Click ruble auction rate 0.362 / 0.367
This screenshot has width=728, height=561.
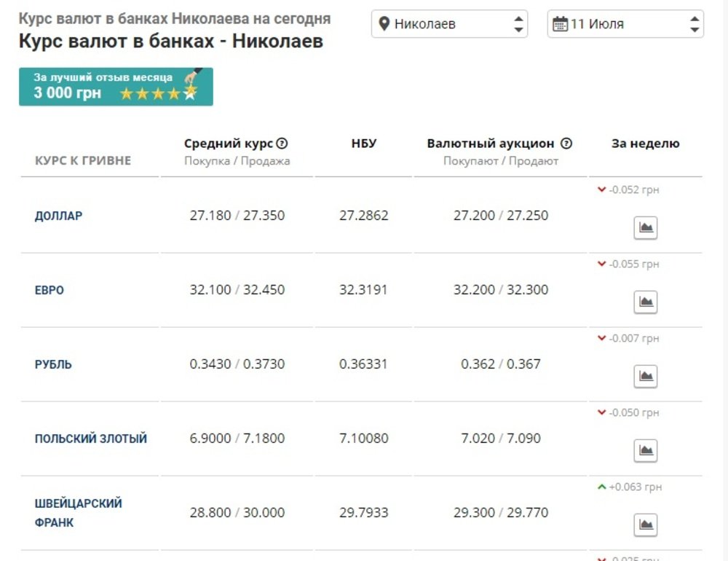click(501, 364)
